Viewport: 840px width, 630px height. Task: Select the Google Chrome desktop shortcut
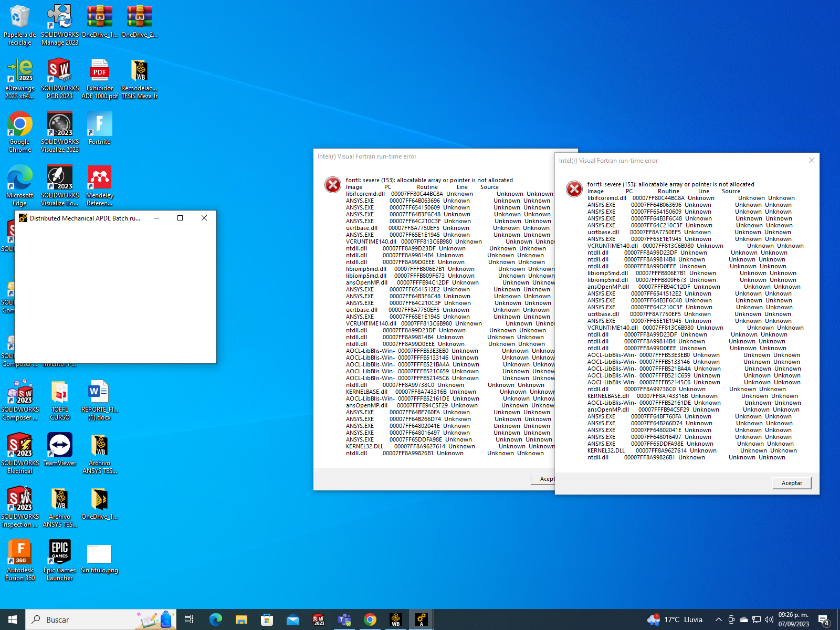point(20,132)
